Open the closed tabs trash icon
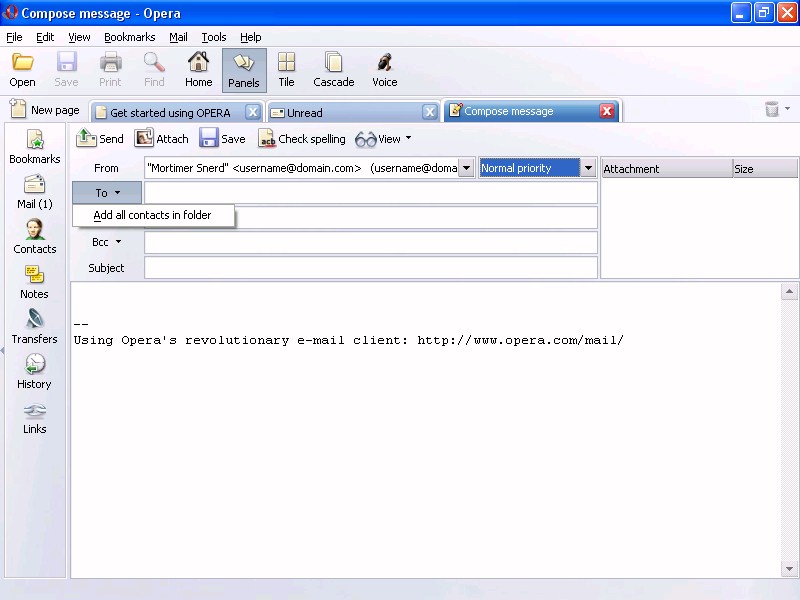Image resolution: width=800 pixels, height=600 pixels. 772,109
